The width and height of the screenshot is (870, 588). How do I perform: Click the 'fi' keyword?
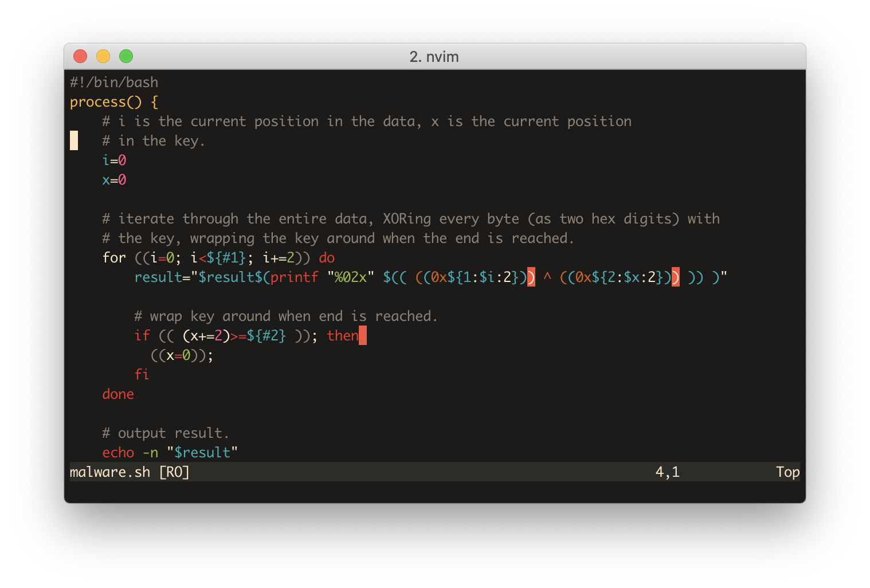pos(142,375)
